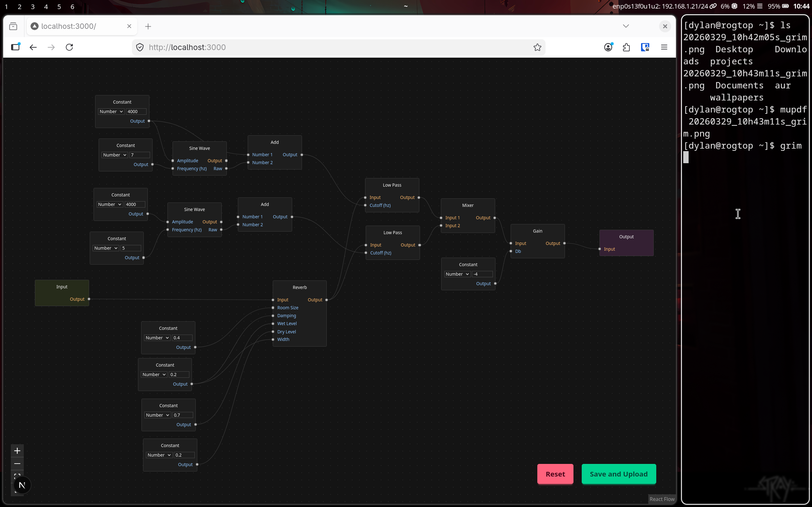This screenshot has height=507, width=812.
Task: Switch to workspace 3 in the top bar
Action: [33, 7]
